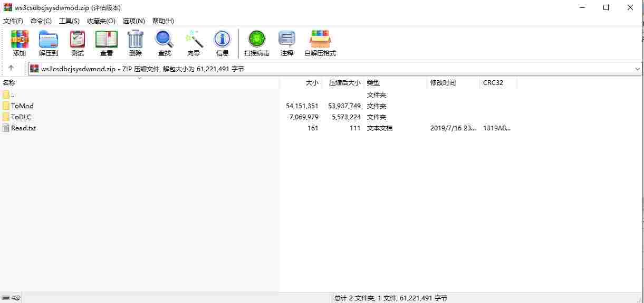Viewport: 644px width, 303px height.
Task: Expand the address bar path dropdown
Action: (638, 69)
